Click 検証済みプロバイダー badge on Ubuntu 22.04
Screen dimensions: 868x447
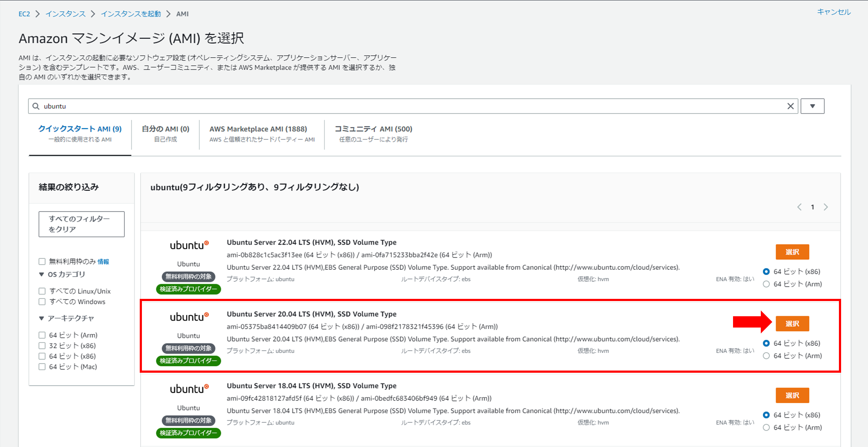pyautogui.click(x=188, y=289)
